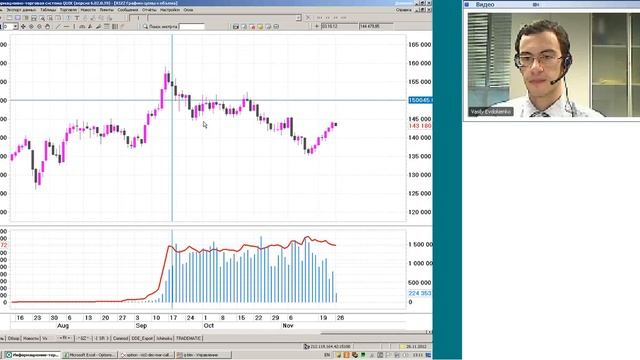Open the Сообщения menu
The height and width of the screenshot is (360, 640).
tap(128, 10)
